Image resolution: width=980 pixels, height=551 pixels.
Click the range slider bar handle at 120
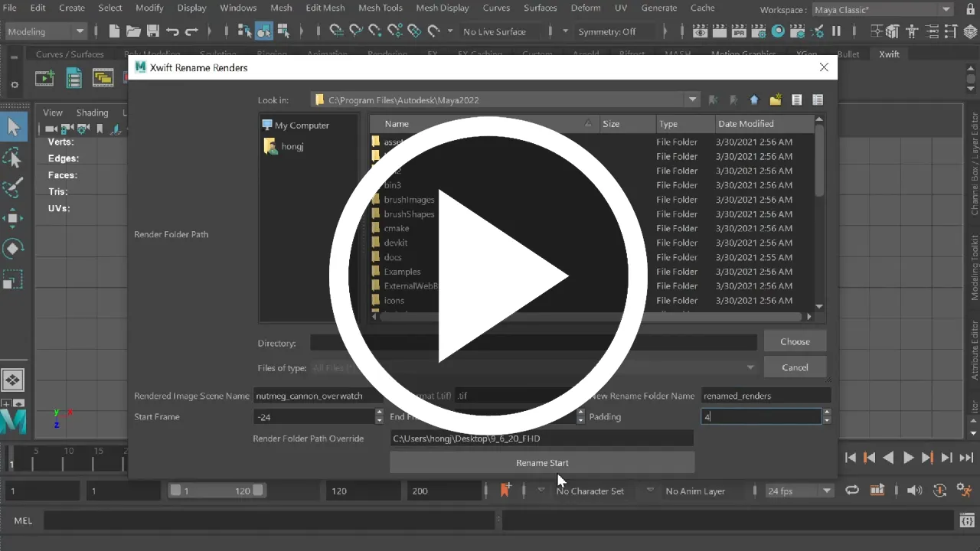[258, 491]
